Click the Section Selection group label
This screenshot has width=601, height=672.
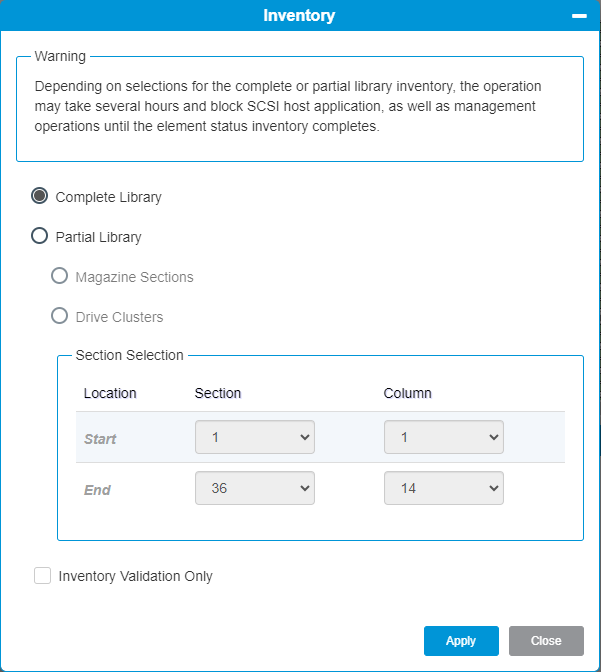(x=130, y=355)
